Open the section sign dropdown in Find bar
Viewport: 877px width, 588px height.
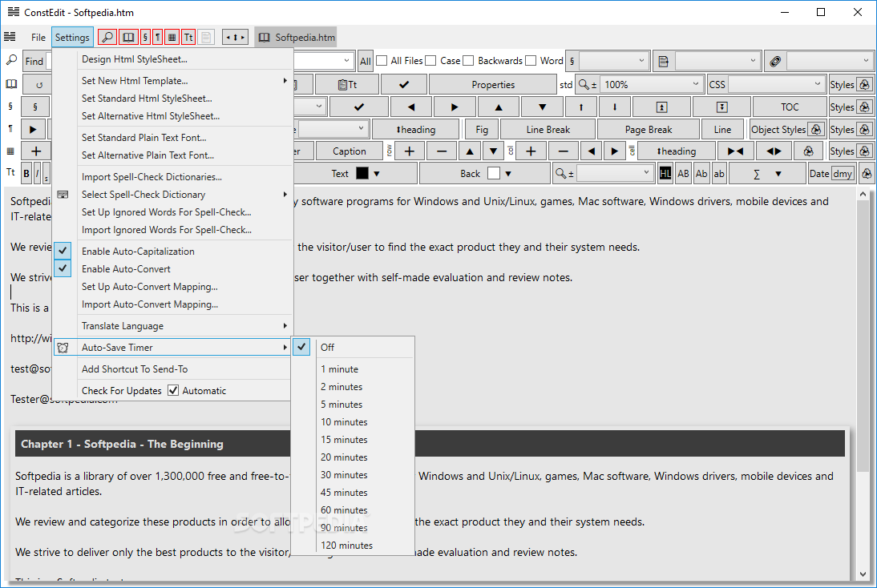[x=641, y=60]
